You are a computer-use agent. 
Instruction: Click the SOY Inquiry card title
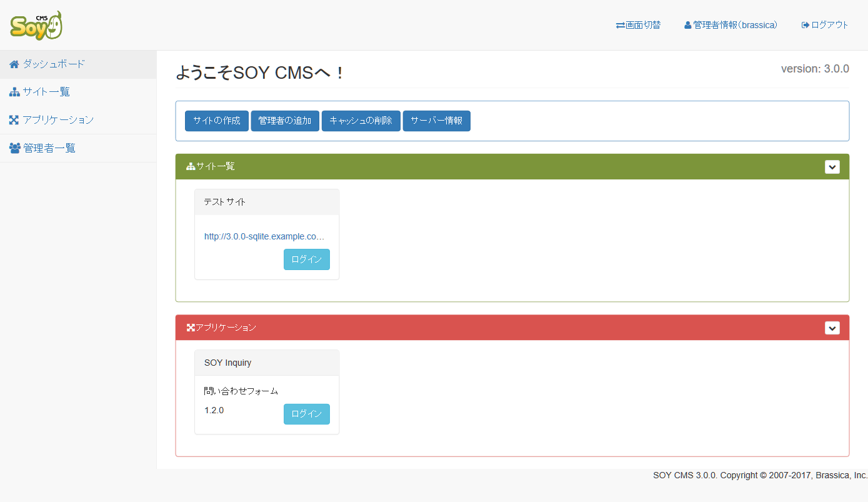point(228,363)
